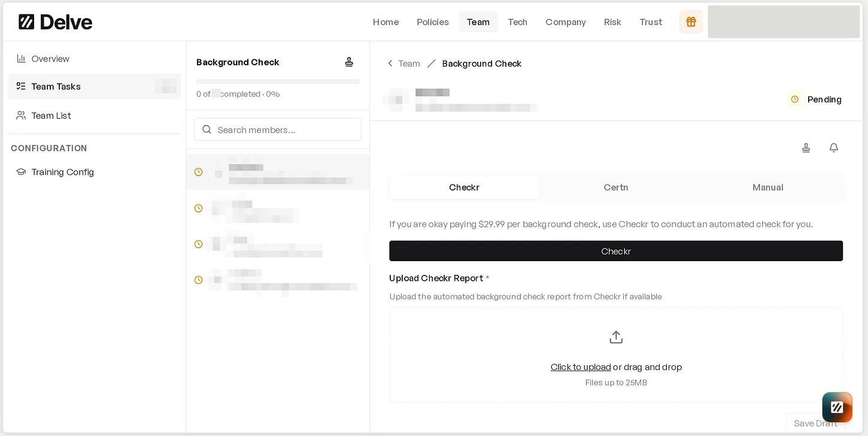Open the floating Delve assistant icon

[x=837, y=407]
